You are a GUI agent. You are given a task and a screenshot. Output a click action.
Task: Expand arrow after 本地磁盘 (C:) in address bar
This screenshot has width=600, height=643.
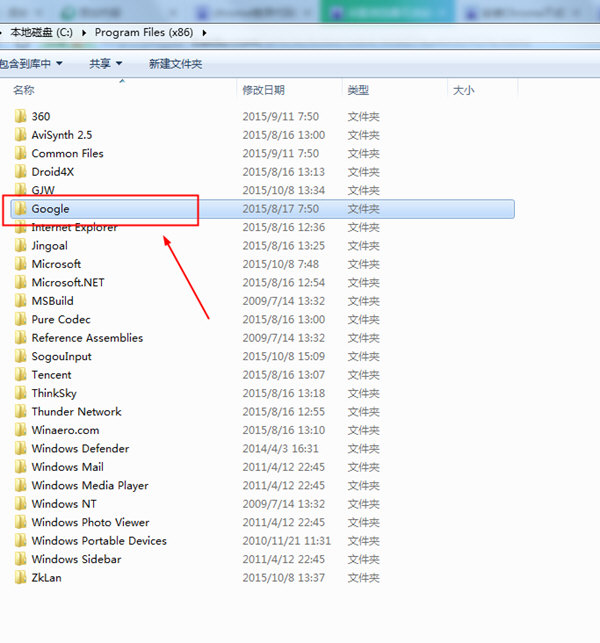point(84,33)
